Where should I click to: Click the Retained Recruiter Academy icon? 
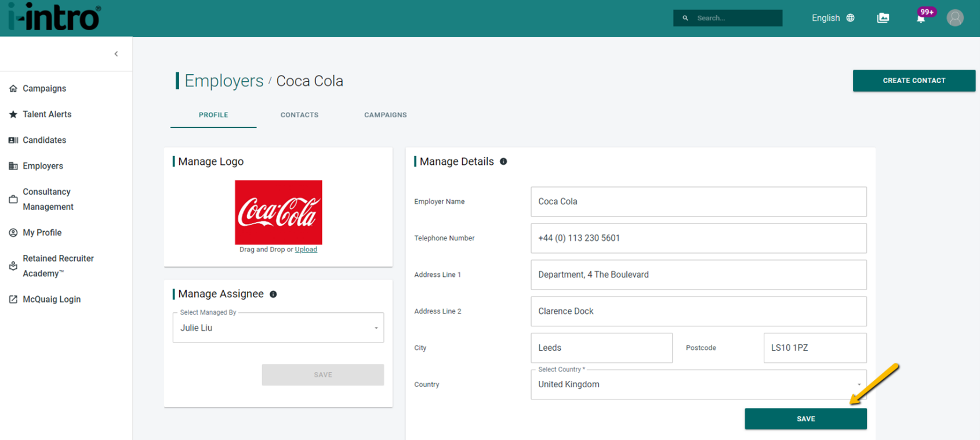click(13, 266)
